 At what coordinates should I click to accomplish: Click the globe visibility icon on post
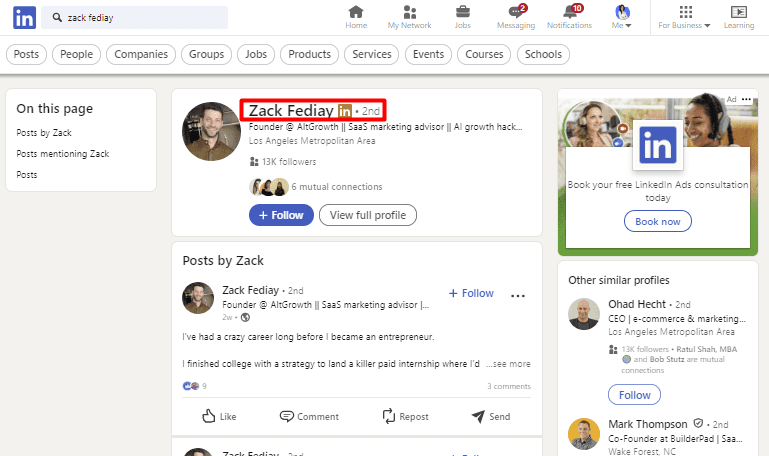pyautogui.click(x=246, y=317)
